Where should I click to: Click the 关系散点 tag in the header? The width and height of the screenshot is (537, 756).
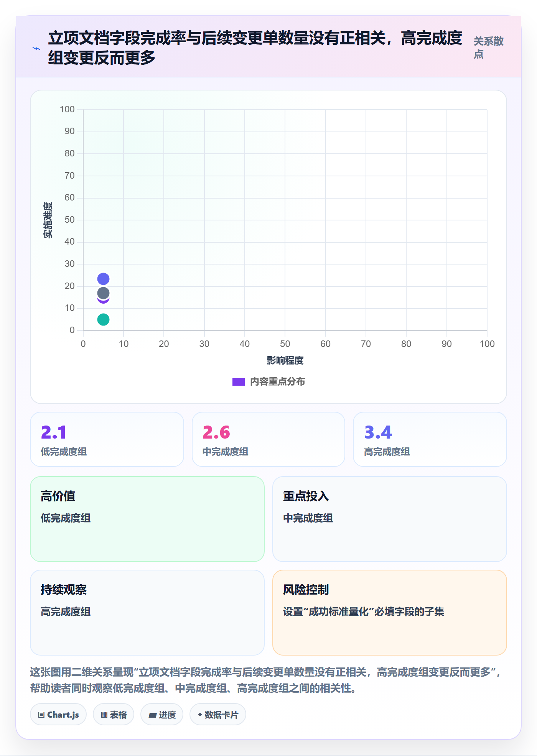coord(488,48)
